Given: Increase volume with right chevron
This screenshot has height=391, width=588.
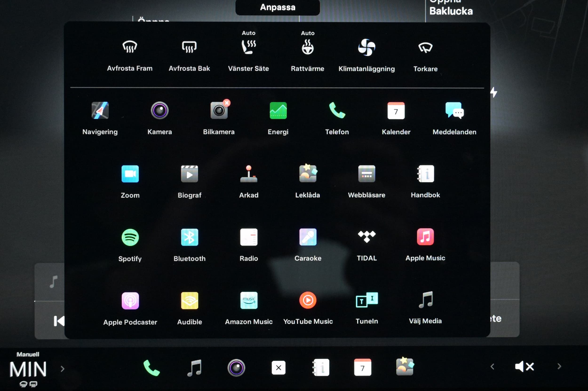Looking at the screenshot, I should (x=559, y=366).
